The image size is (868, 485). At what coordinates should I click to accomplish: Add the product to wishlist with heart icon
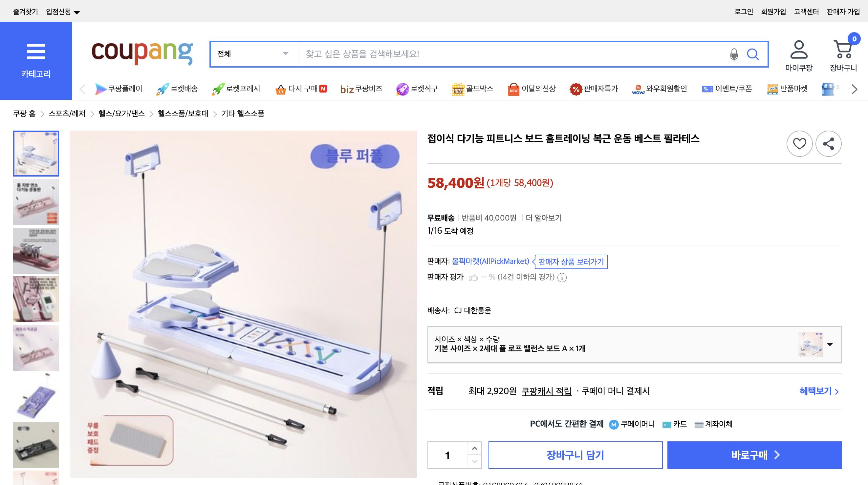pos(800,143)
